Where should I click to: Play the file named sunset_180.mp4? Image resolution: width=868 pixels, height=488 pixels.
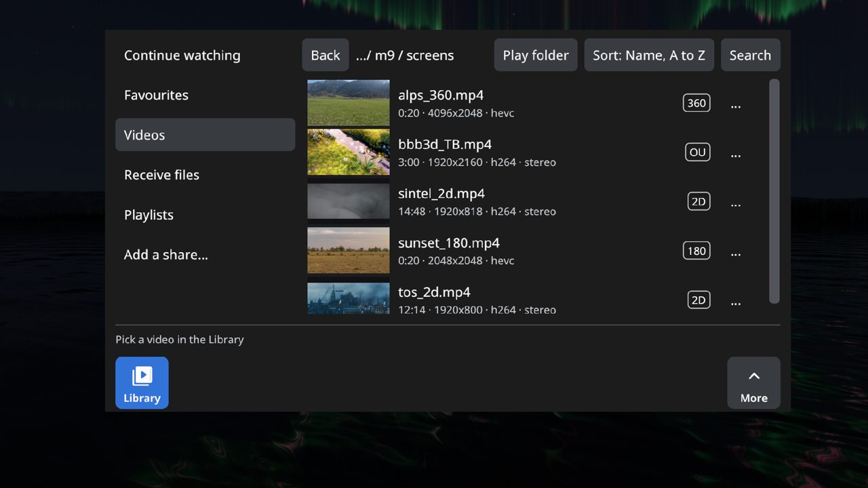coord(449,243)
